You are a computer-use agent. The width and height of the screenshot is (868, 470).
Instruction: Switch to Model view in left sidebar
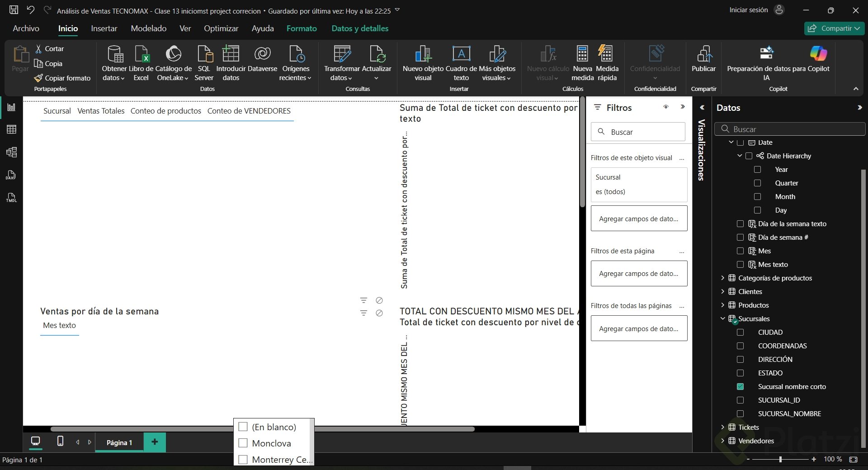[11, 152]
